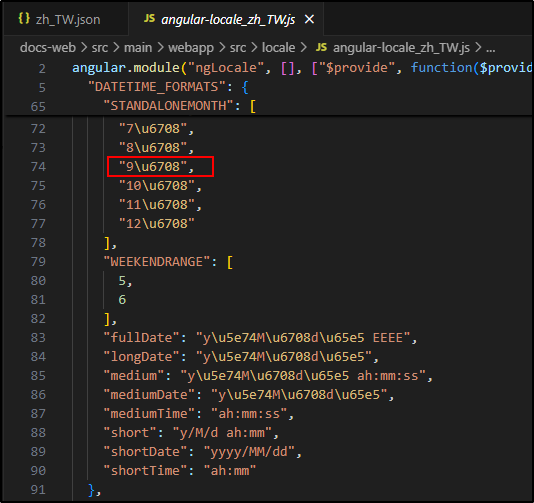This screenshot has height=503, width=534.
Task: Click the JS file icon in breadcrumb
Action: point(321,47)
